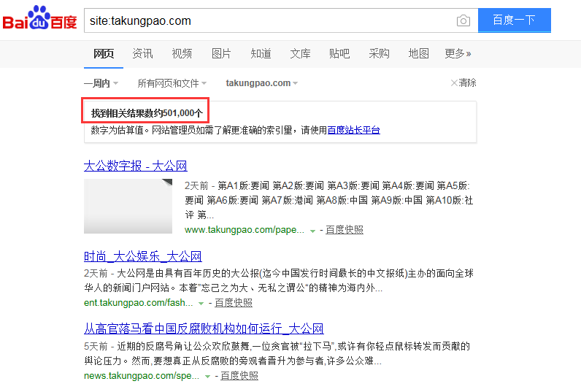Open the 采购 tab
The width and height of the screenshot is (581, 392).
(379, 54)
